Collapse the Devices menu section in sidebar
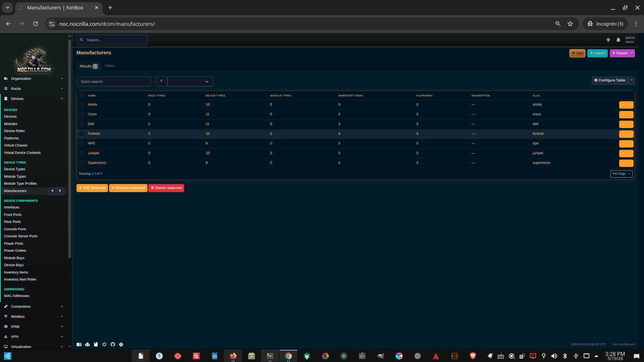Viewport: 644px width, 362px height. pos(34,99)
